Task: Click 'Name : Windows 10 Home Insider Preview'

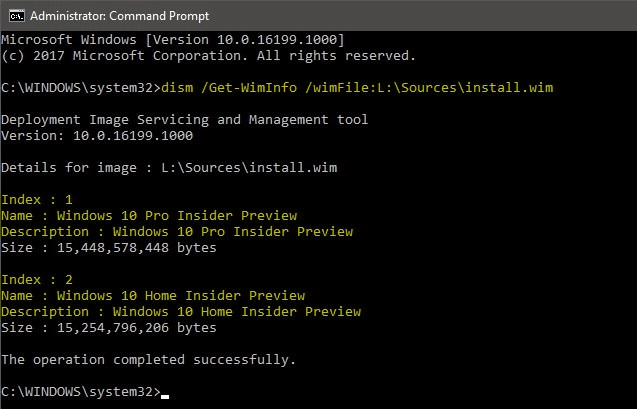Action: 153,296
